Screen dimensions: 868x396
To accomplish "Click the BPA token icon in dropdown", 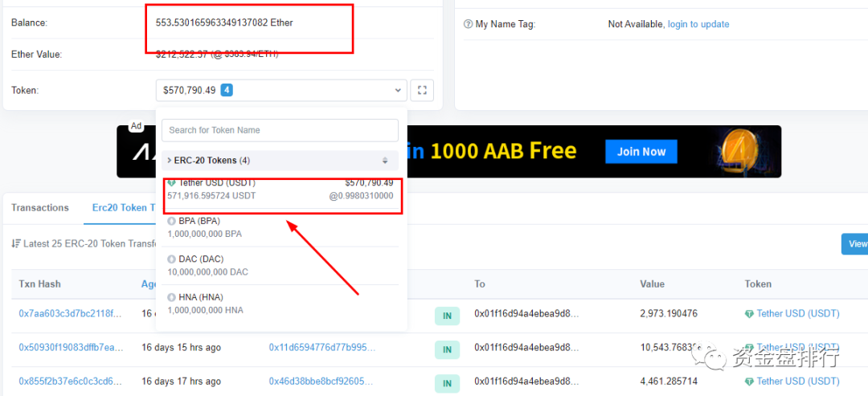I will pyautogui.click(x=172, y=221).
